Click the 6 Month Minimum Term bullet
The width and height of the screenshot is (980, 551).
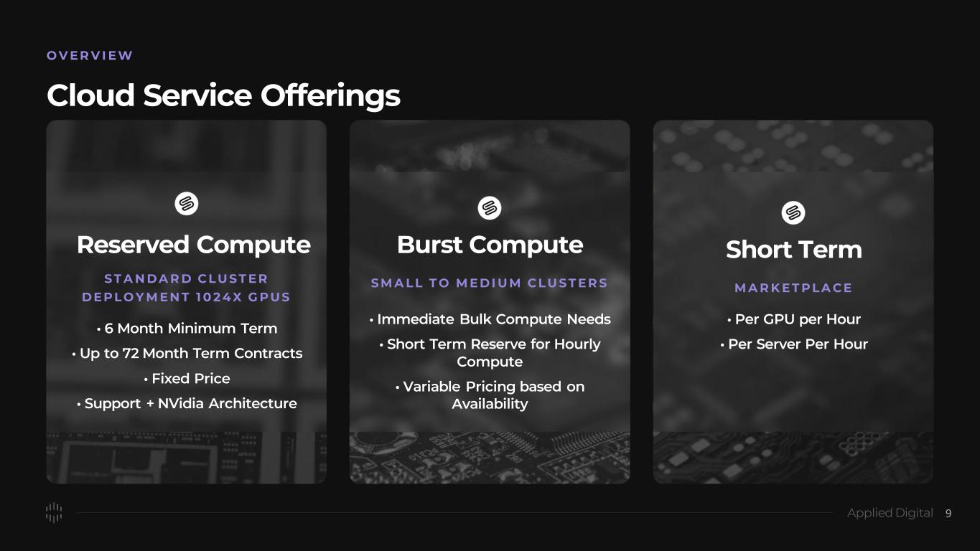187,329
